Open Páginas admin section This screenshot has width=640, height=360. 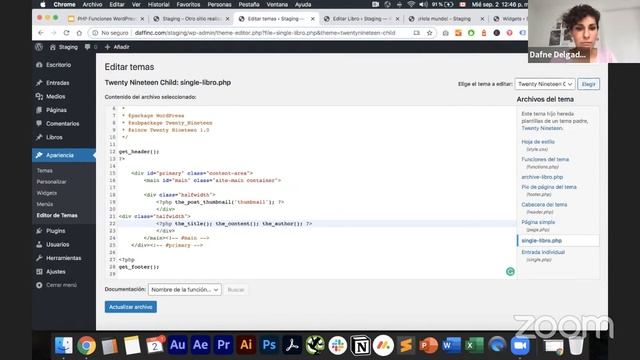point(56,110)
